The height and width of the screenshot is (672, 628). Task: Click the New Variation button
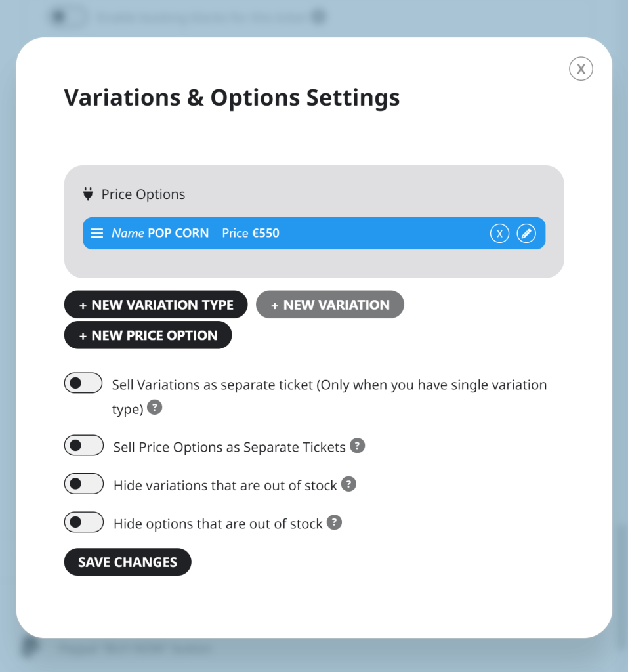click(x=329, y=304)
